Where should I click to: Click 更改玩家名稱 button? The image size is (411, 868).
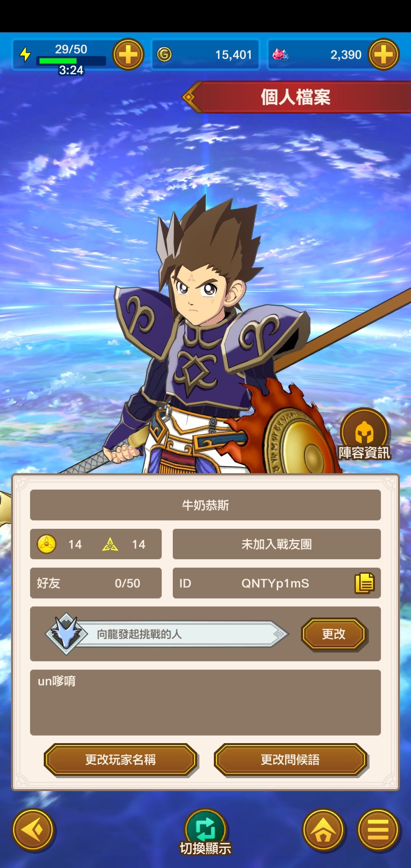121,759
